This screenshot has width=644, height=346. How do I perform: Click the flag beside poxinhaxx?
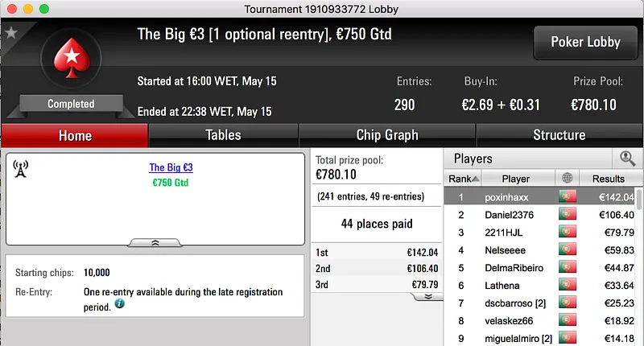(569, 197)
